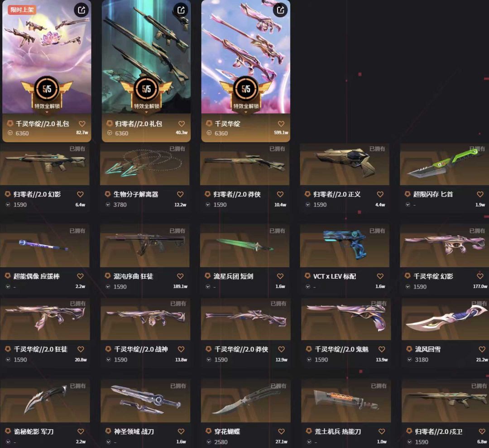Image resolution: width=489 pixels, height=448 pixels.
Task: Click the 限时上架 tag on first bundle
Action: 22,10
